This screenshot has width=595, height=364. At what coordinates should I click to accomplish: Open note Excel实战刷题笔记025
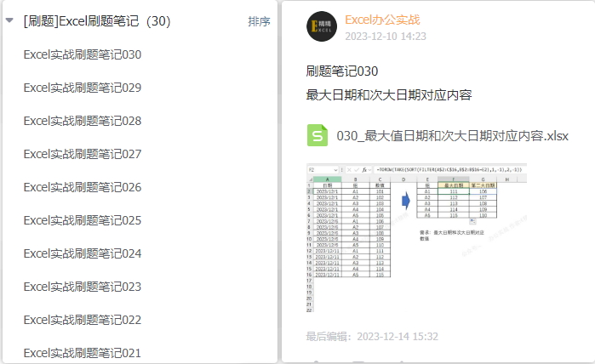(x=83, y=220)
